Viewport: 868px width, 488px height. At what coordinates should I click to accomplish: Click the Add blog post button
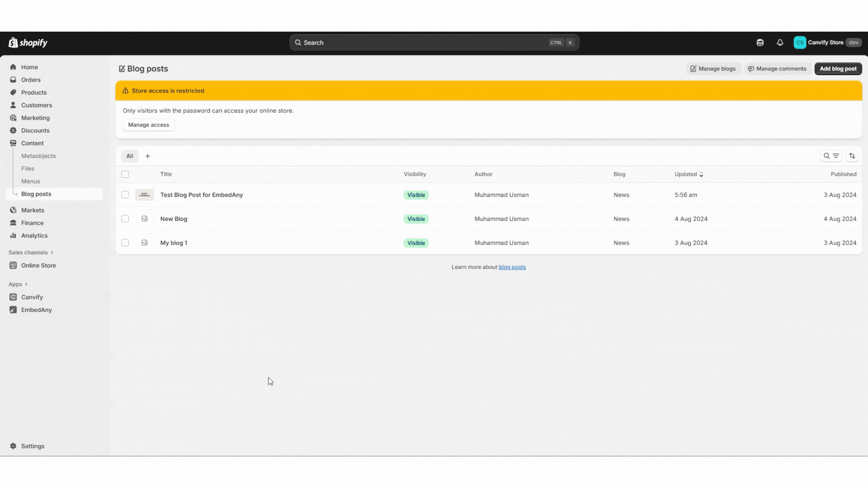click(838, 69)
